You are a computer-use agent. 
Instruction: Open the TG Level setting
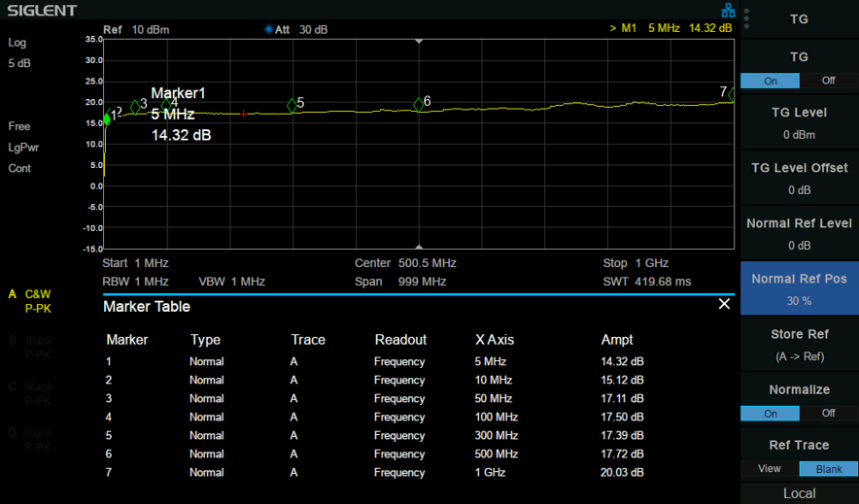pyautogui.click(x=800, y=122)
